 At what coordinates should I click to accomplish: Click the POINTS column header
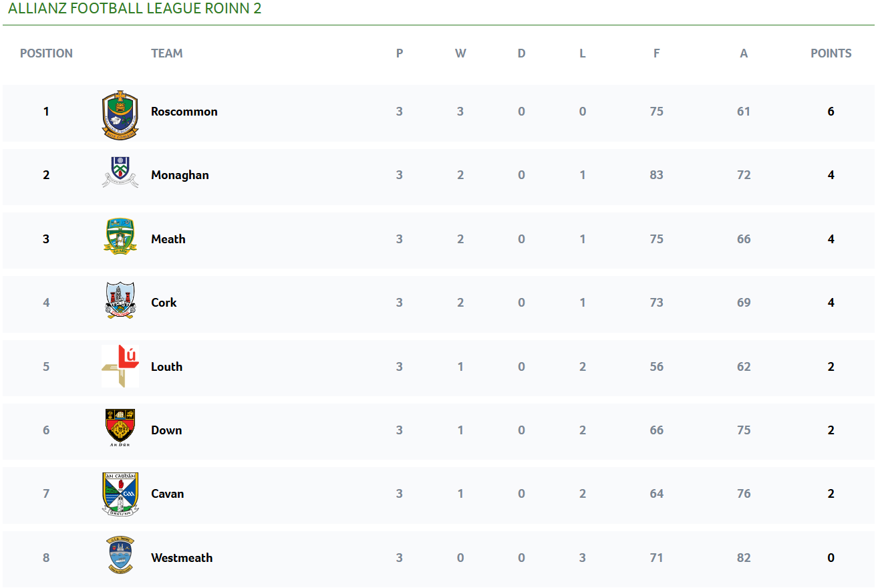831,53
